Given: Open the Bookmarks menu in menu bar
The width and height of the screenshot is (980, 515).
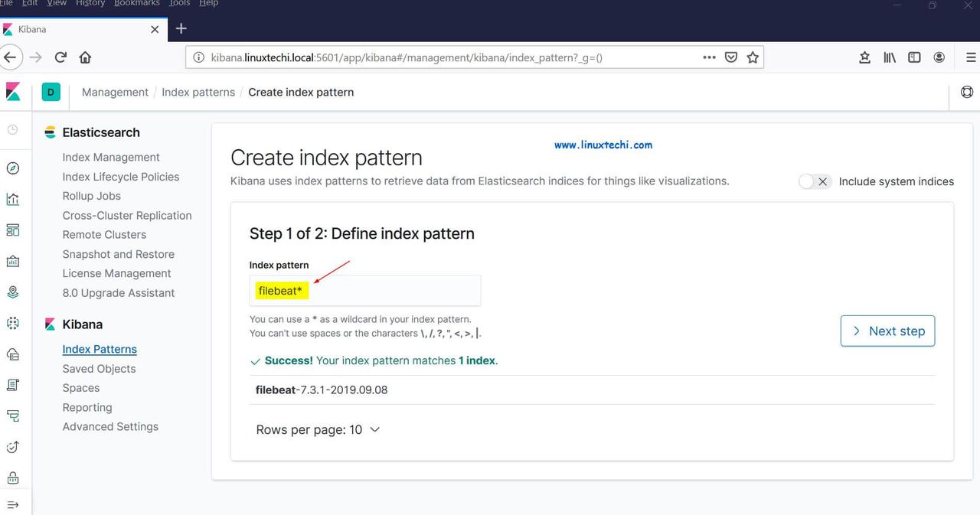Looking at the screenshot, I should (136, 3).
